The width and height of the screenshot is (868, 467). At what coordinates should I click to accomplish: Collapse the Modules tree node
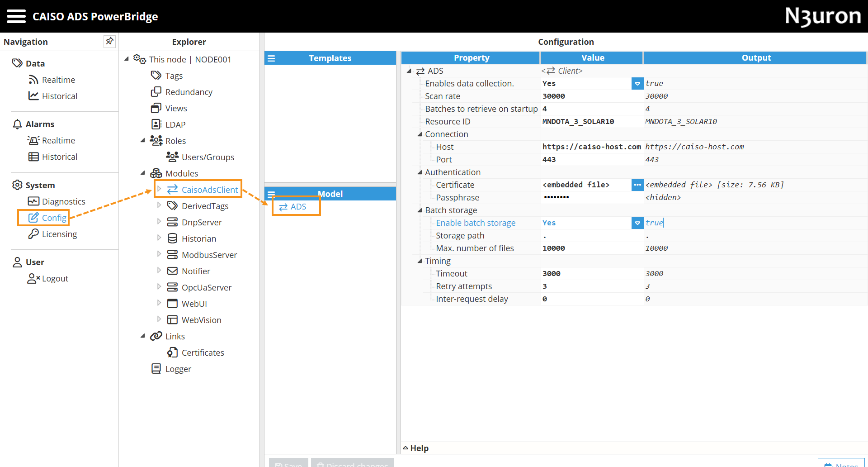[x=143, y=173]
